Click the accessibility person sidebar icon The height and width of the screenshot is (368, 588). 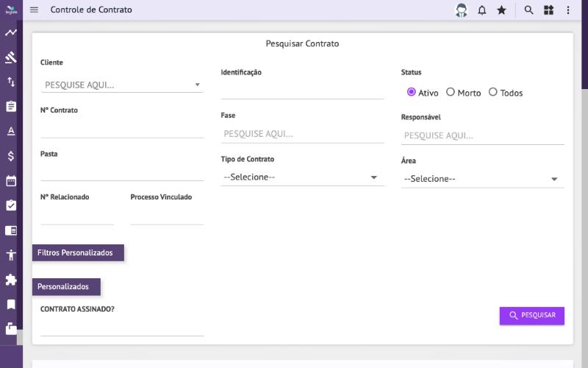[11, 255]
